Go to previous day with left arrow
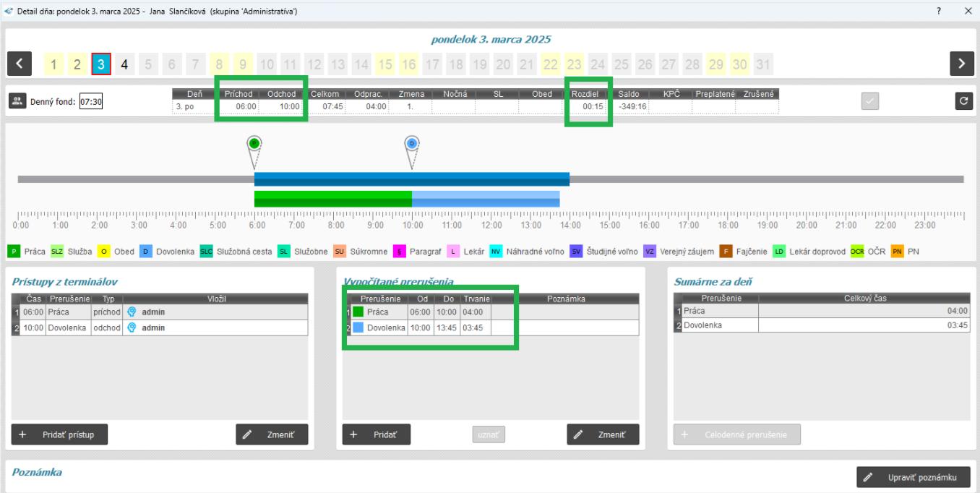This screenshot has width=980, height=493. coord(19,64)
